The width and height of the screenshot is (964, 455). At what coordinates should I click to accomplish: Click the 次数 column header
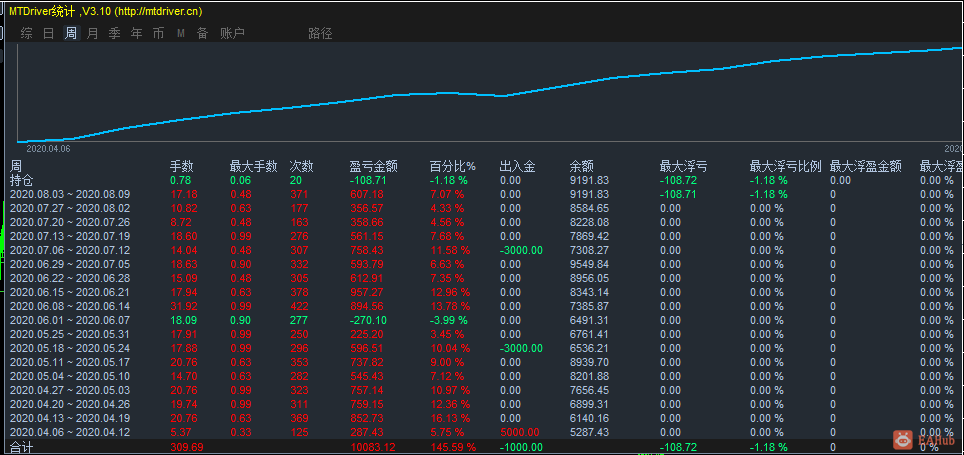[x=301, y=166]
